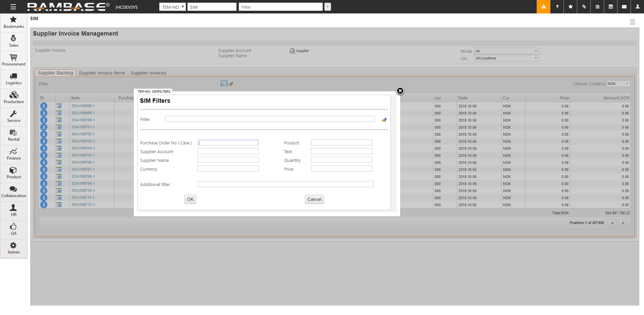The height and width of the screenshot is (315, 644).
Task: Switch to Supplier Invoice Items tab
Action: pyautogui.click(x=102, y=73)
